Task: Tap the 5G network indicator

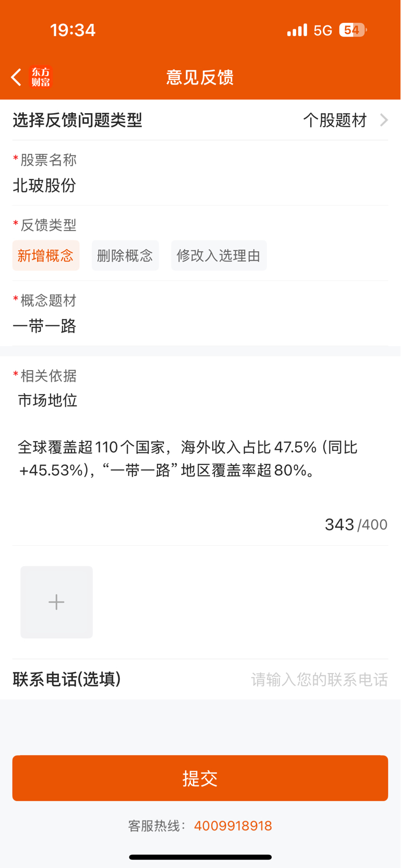Action: [x=323, y=31]
